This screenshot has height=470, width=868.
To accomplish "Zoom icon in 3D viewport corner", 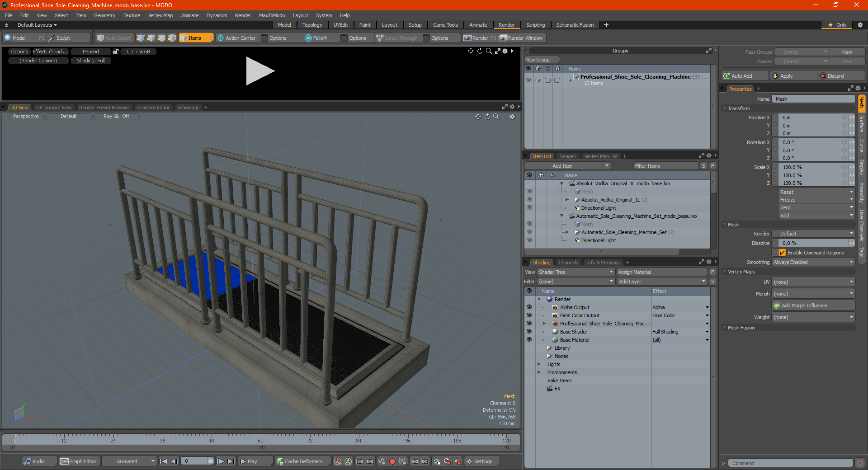I will (x=496, y=117).
